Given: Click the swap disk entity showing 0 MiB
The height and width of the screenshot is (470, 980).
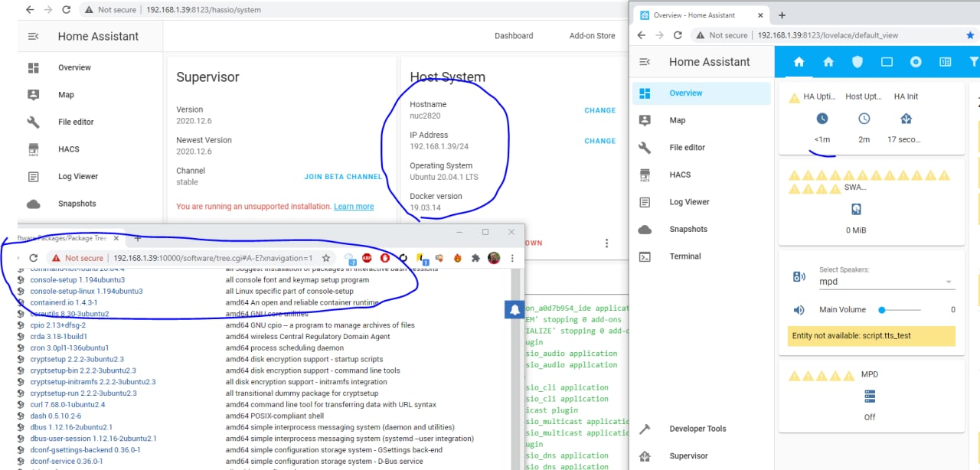Looking at the screenshot, I should click(857, 209).
